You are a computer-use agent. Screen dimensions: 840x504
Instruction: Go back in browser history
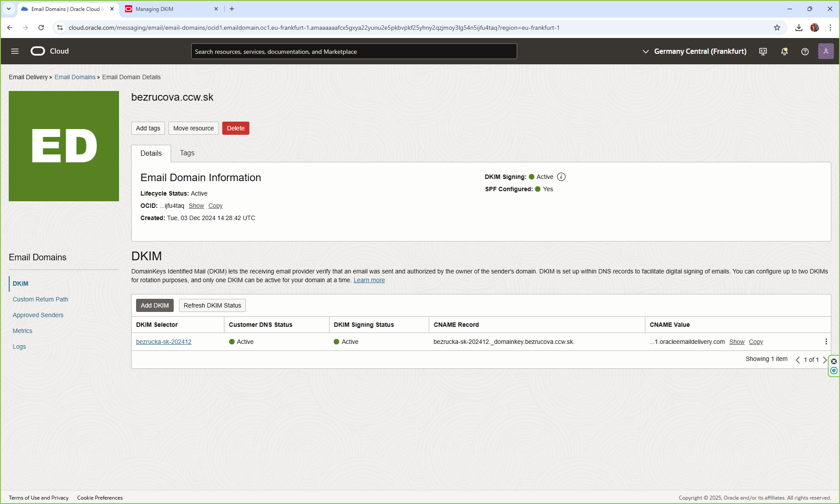pyautogui.click(x=10, y=28)
